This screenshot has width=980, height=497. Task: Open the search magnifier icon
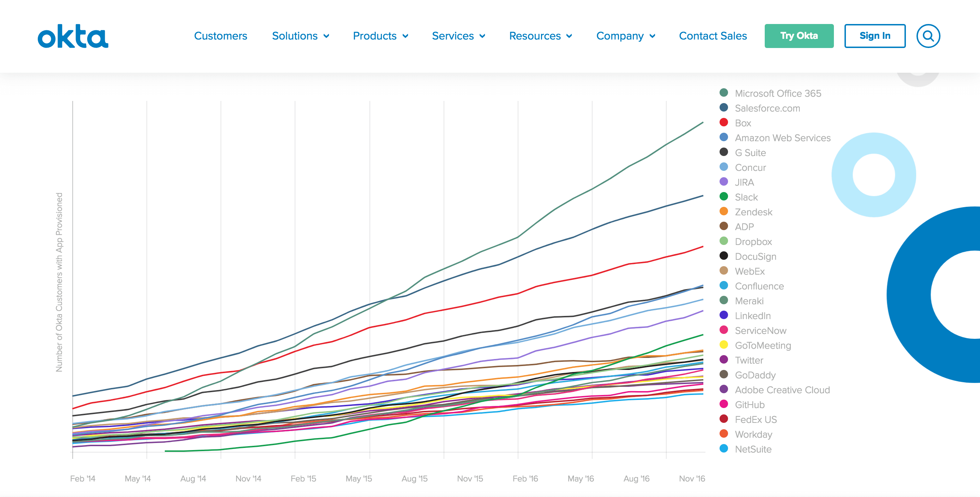click(928, 36)
